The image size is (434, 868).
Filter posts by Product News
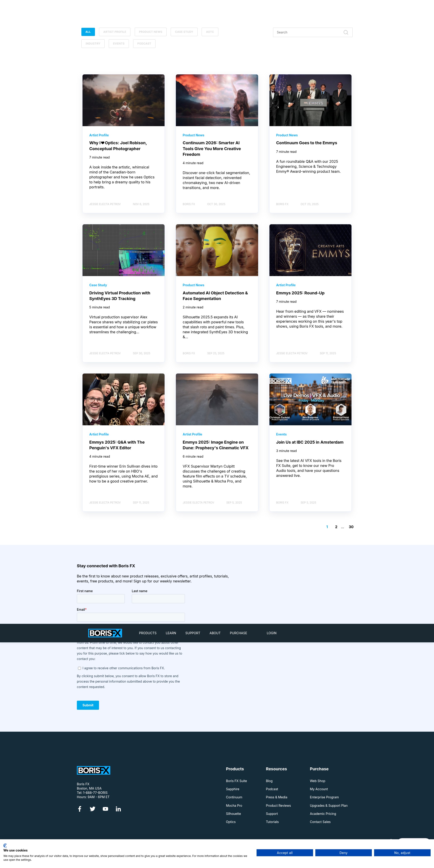click(151, 32)
